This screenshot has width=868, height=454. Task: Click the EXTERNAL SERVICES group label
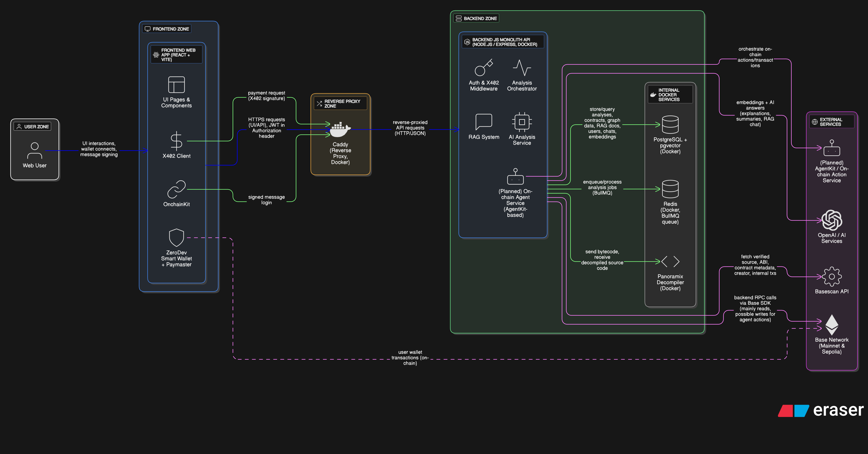(831, 122)
